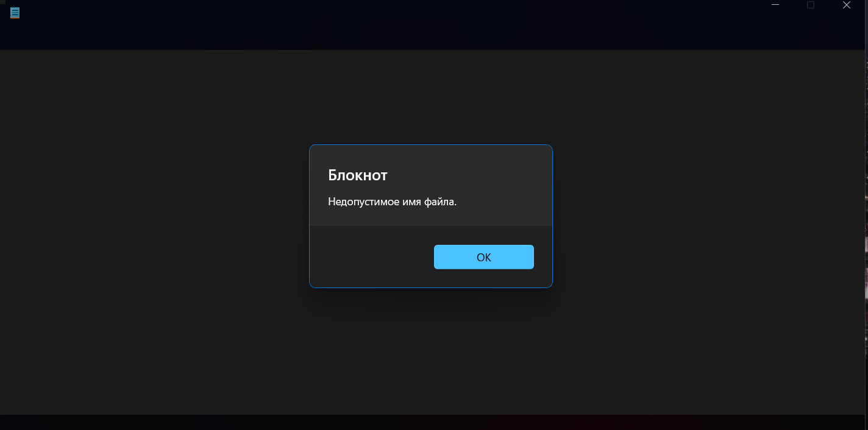The height and width of the screenshot is (430, 868).
Task: Minimize the Notepad window
Action: (x=775, y=5)
